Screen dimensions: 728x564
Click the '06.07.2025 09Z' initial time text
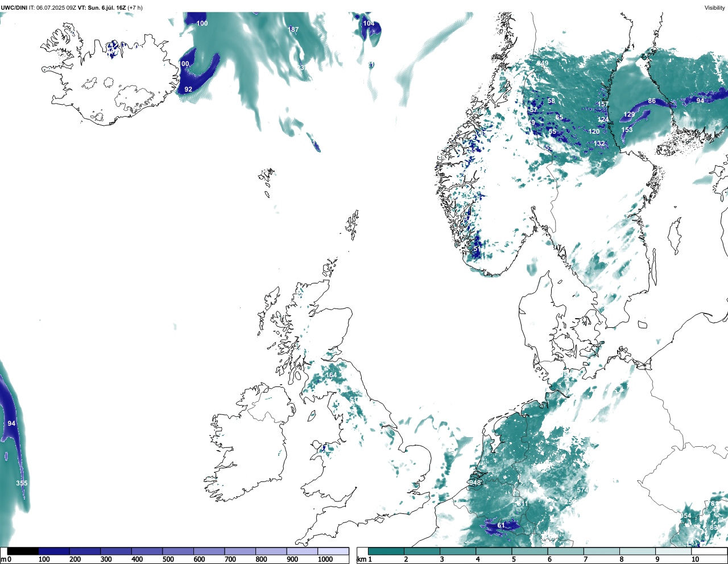pyautogui.click(x=56, y=7)
